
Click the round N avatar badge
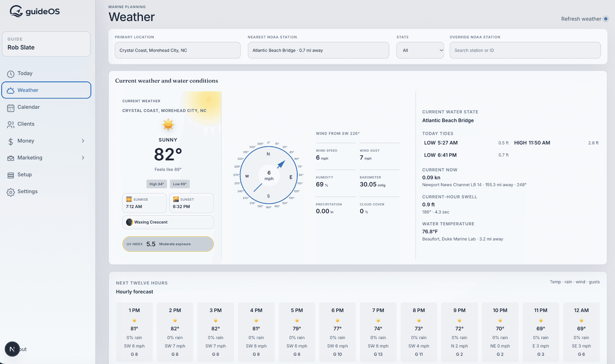(12, 349)
